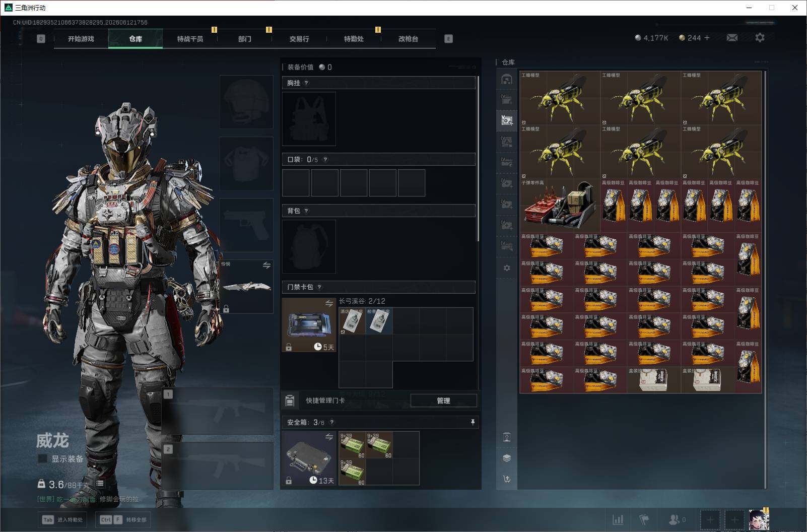Select weapon slot 2
Viewport: 807px width, 532px height.
217,466
